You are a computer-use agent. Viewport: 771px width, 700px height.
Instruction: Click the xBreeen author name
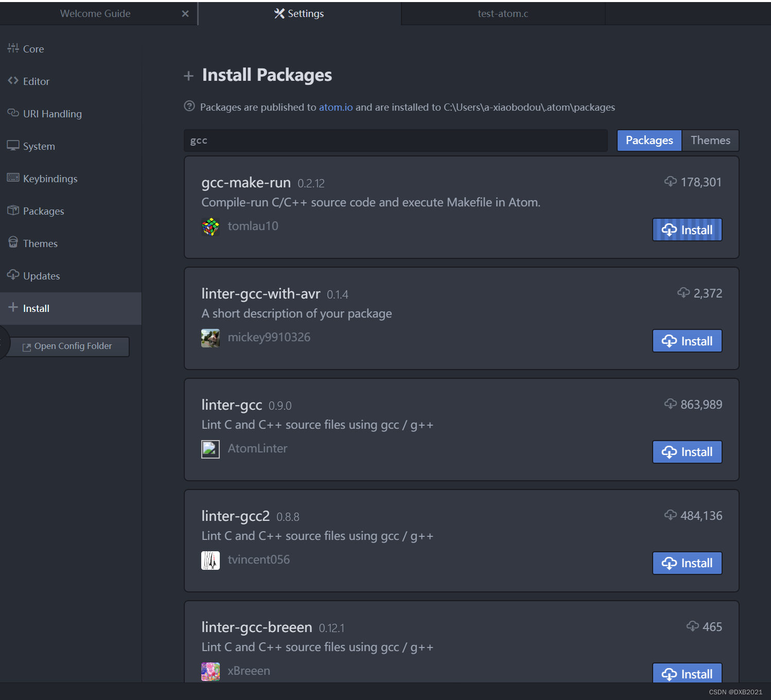[x=249, y=671]
